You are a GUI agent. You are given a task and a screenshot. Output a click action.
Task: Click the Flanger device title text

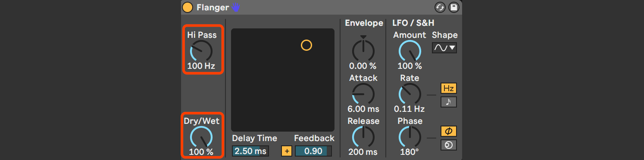213,7
